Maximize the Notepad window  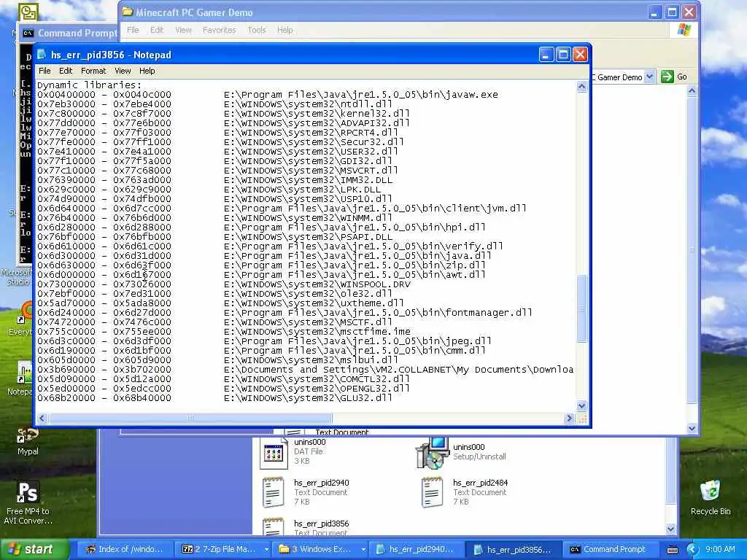click(563, 55)
